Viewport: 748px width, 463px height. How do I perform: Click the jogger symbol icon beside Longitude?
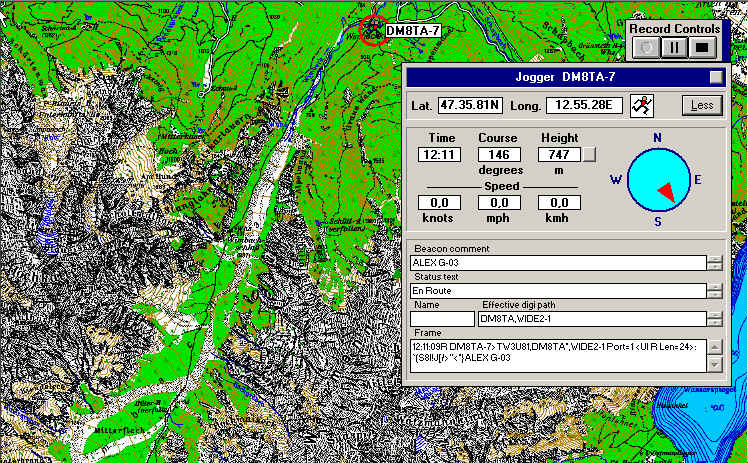tap(642, 105)
